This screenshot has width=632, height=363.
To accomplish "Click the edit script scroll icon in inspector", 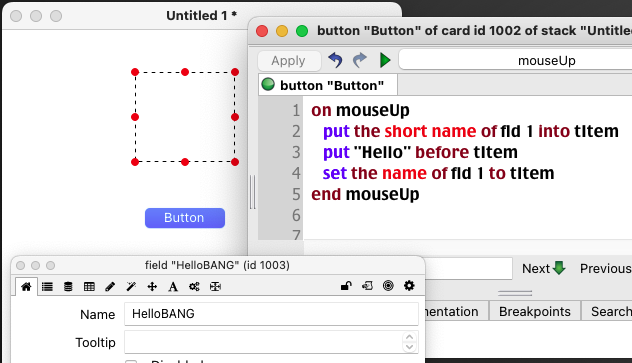I will (x=367, y=286).
